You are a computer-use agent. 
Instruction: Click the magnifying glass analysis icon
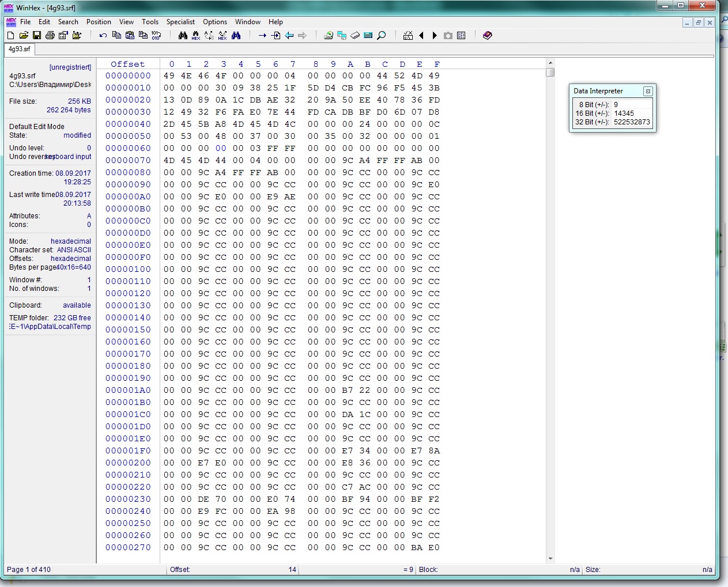point(382,36)
